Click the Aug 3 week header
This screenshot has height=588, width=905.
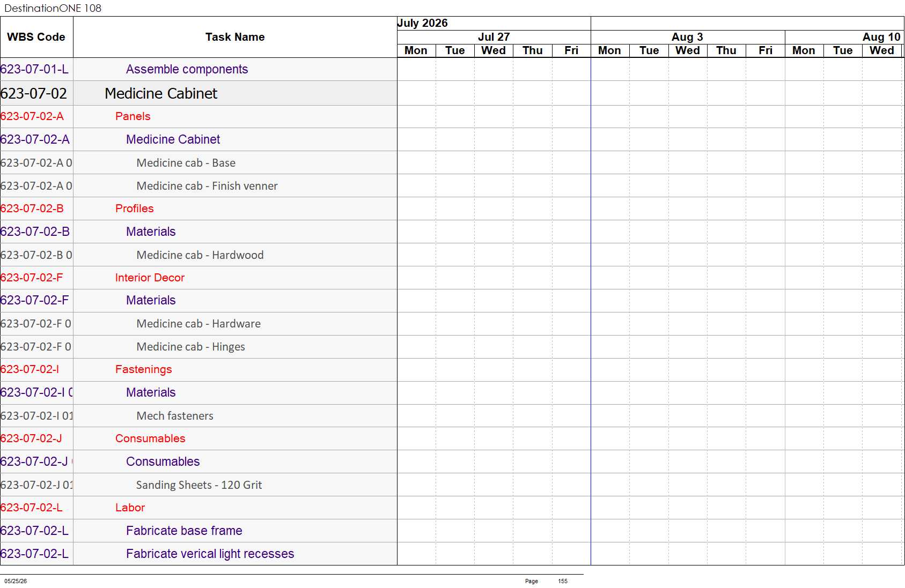click(x=687, y=37)
